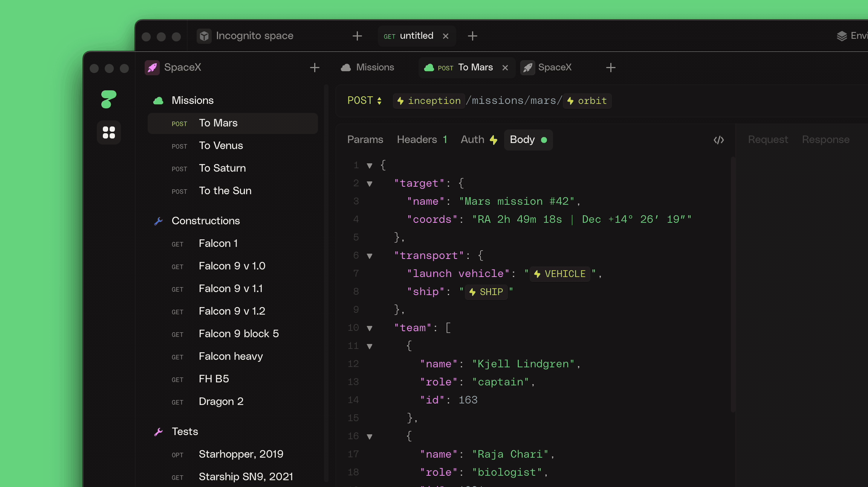This screenshot has height=487, width=868.
Task: Click the Incognito space cube icon
Action: coord(204,36)
